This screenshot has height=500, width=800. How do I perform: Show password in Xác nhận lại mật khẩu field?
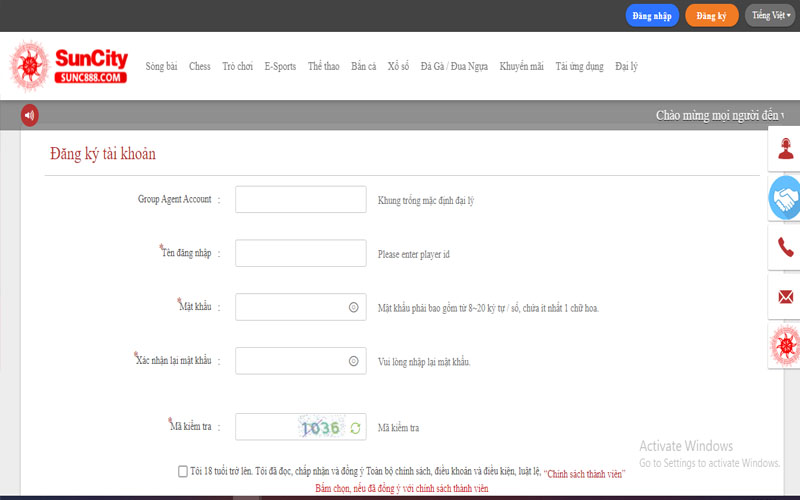pyautogui.click(x=354, y=361)
